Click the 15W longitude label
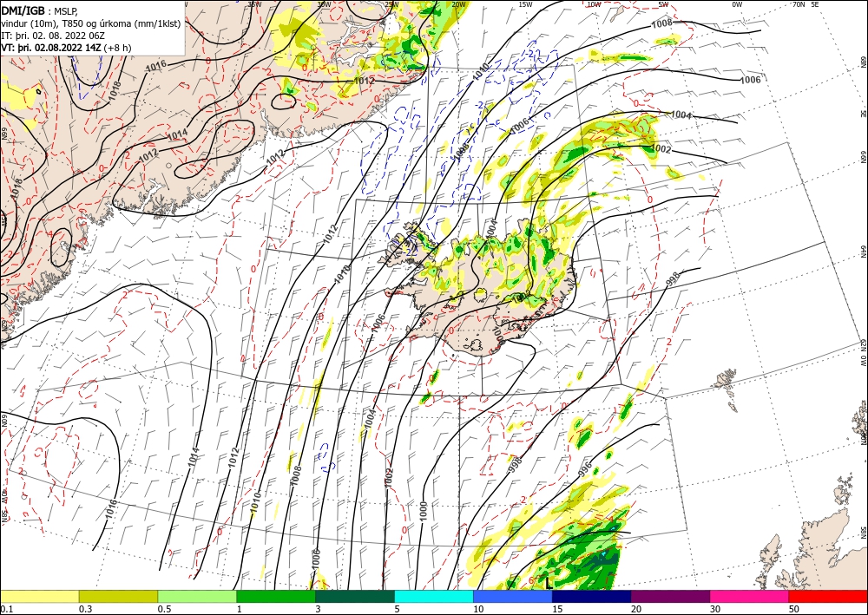The width and height of the screenshot is (868, 615). (x=526, y=4)
